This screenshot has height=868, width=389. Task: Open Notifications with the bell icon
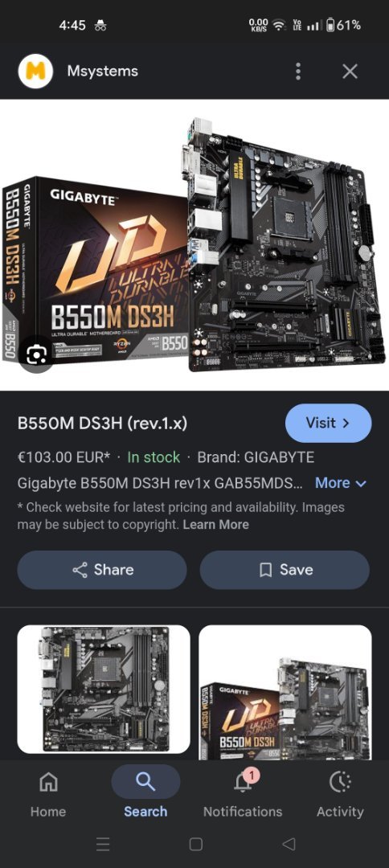[x=243, y=782]
